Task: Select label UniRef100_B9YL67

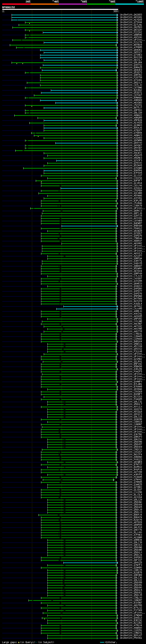Action: click(x=131, y=636)
